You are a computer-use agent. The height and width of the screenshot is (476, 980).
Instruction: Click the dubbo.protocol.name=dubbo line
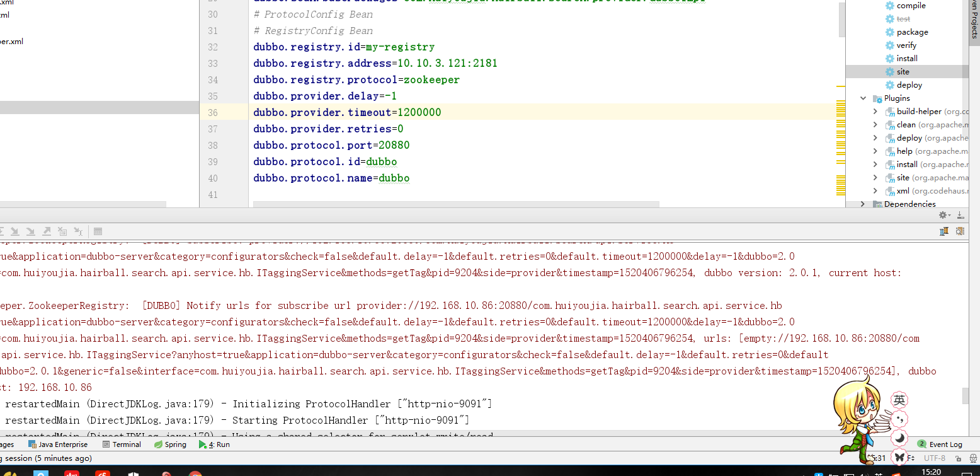pyautogui.click(x=331, y=178)
